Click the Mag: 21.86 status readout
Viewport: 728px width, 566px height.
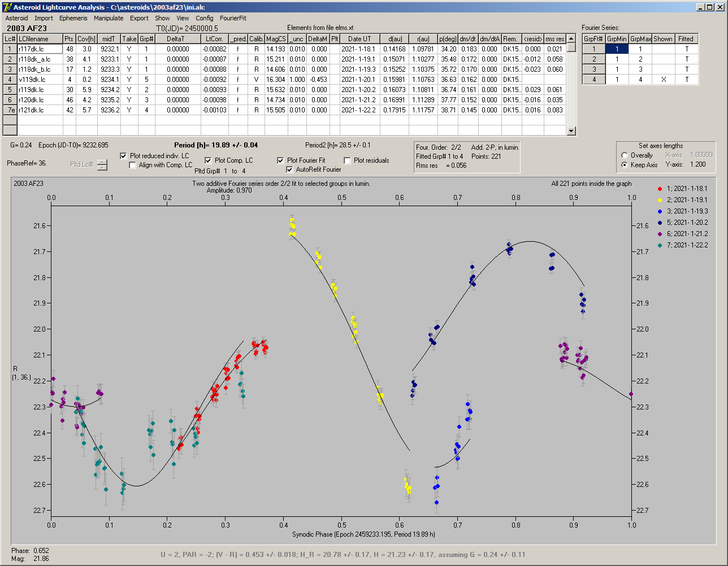(30, 558)
